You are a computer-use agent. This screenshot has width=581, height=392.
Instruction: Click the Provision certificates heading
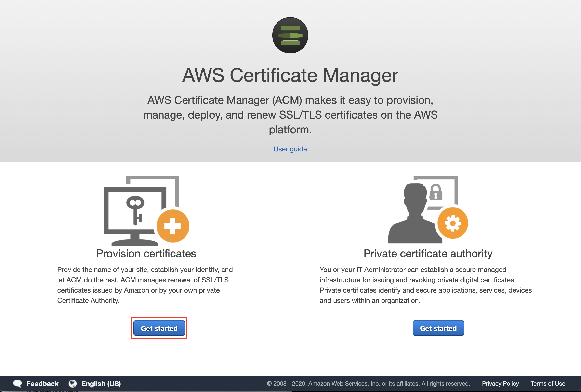pyautogui.click(x=146, y=254)
